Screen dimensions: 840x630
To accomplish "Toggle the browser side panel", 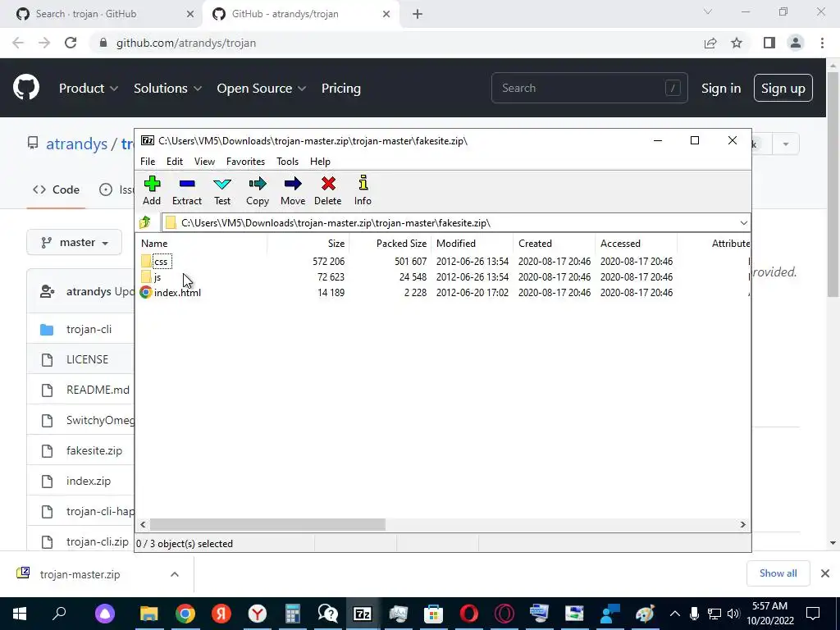I will tap(769, 43).
